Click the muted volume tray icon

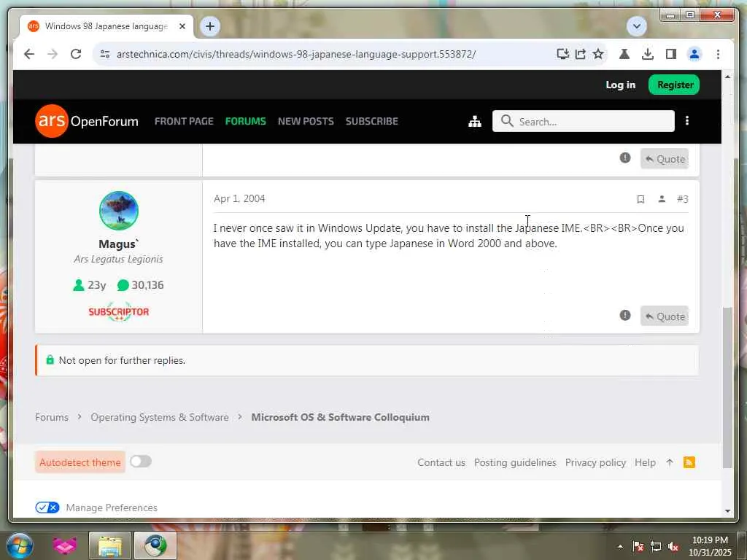coord(673,547)
